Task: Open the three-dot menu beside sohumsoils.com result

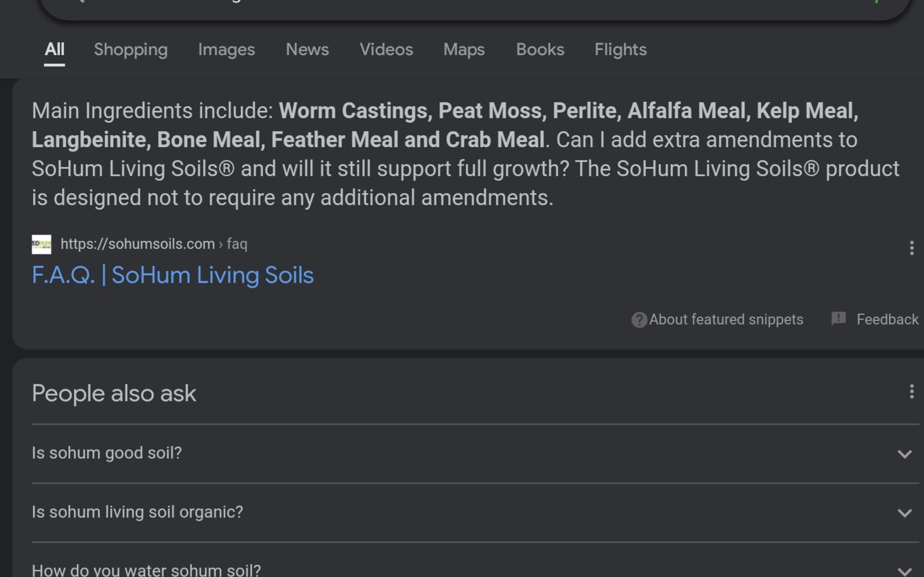Action: click(911, 248)
